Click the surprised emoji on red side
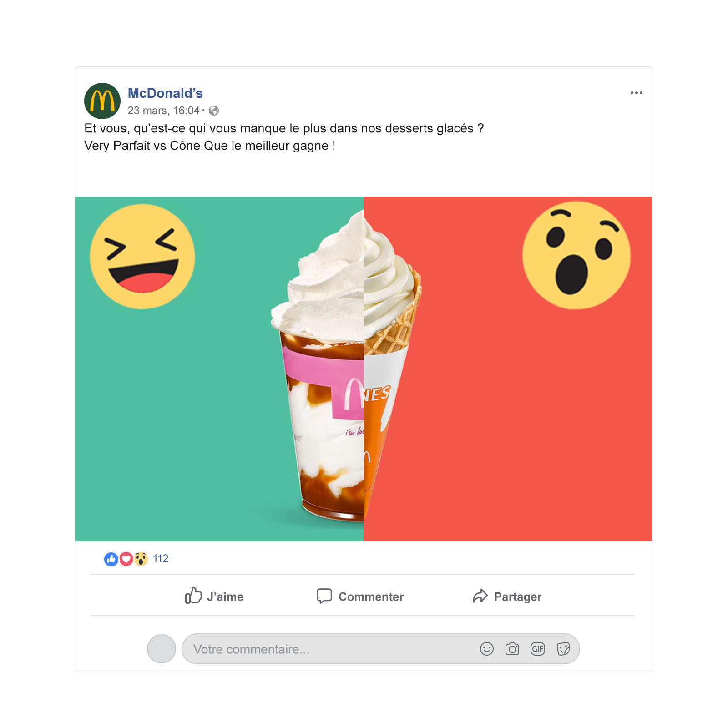 [x=576, y=255]
